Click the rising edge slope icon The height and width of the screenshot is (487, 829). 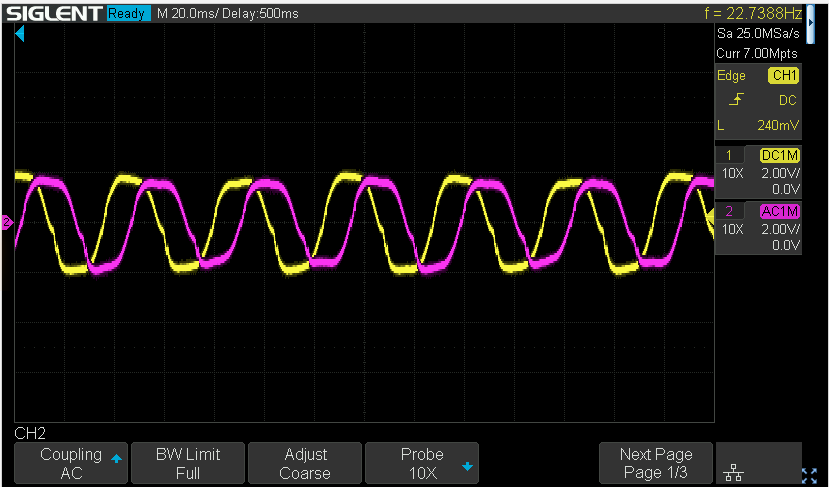(x=736, y=99)
